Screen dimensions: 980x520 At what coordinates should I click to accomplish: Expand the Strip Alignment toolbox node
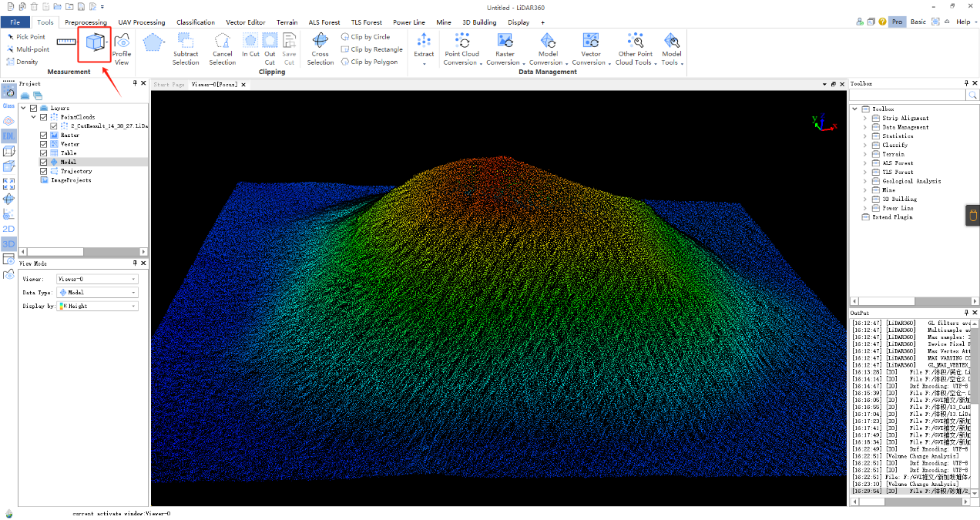pos(865,118)
